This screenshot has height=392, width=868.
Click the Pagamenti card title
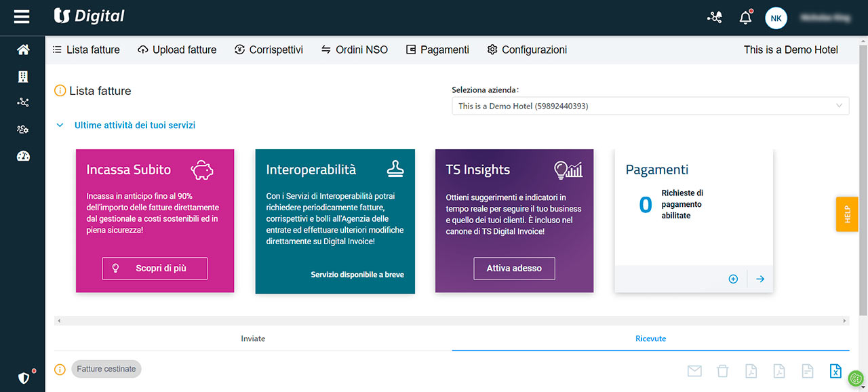(657, 170)
